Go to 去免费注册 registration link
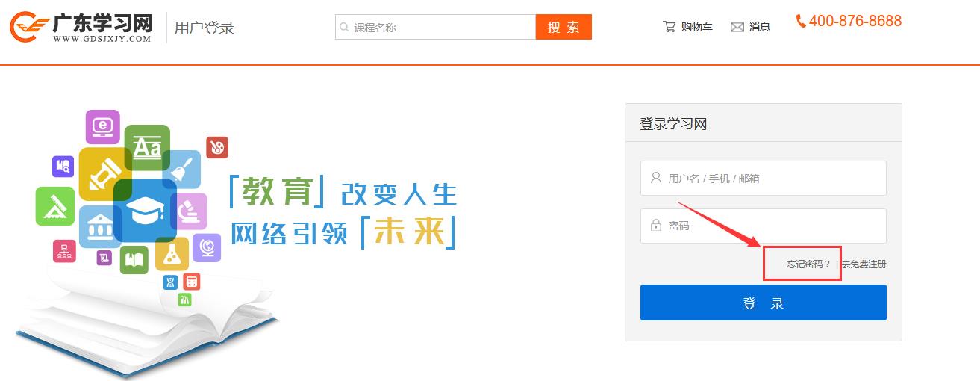Image resolution: width=980 pixels, height=381 pixels. pos(864,264)
